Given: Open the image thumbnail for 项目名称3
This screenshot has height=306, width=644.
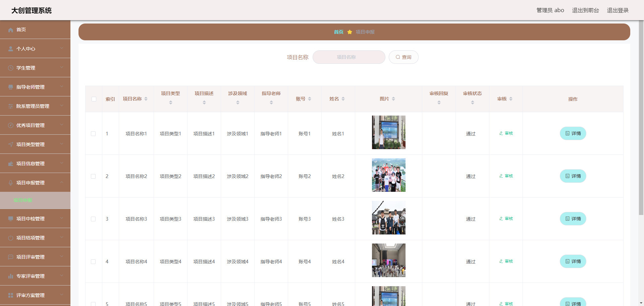Looking at the screenshot, I should (389, 218).
